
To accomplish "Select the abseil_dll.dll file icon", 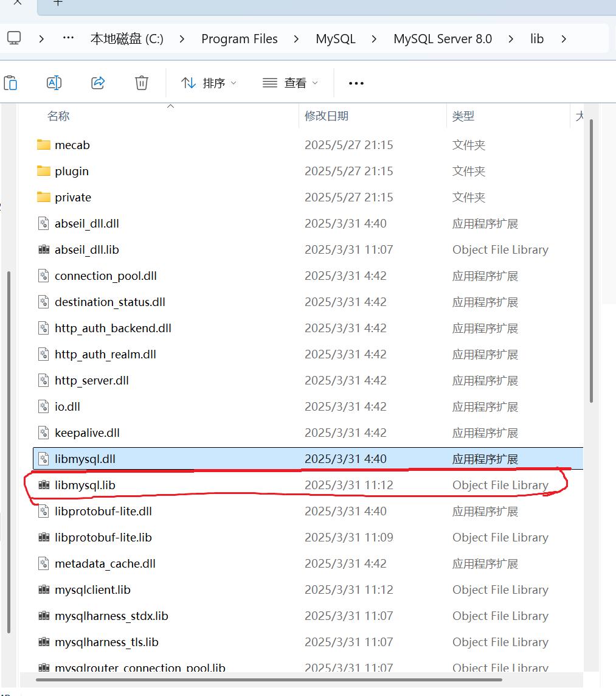I will 44,223.
